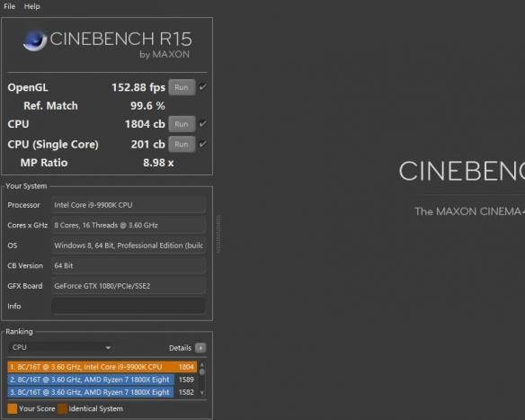525x420 pixels.
Task: Open the Ranking CPU dropdown
Action: (60, 348)
